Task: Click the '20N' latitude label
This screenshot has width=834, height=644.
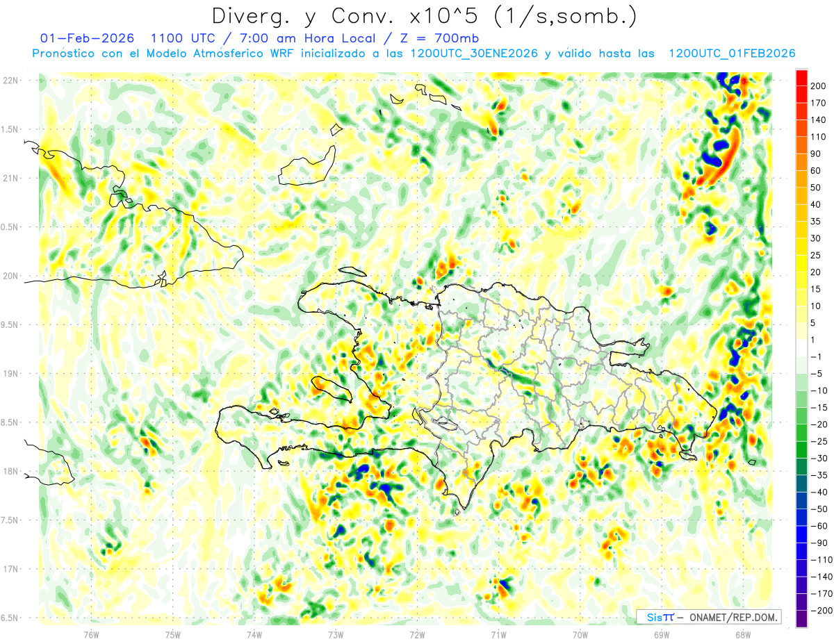Action: [10, 276]
